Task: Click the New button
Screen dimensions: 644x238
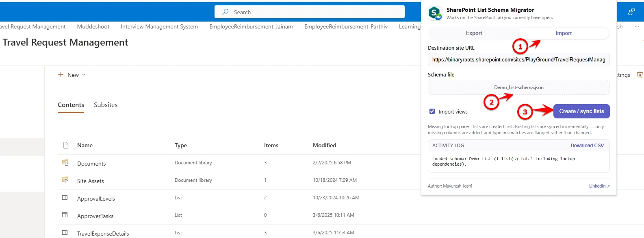Action: click(x=72, y=75)
